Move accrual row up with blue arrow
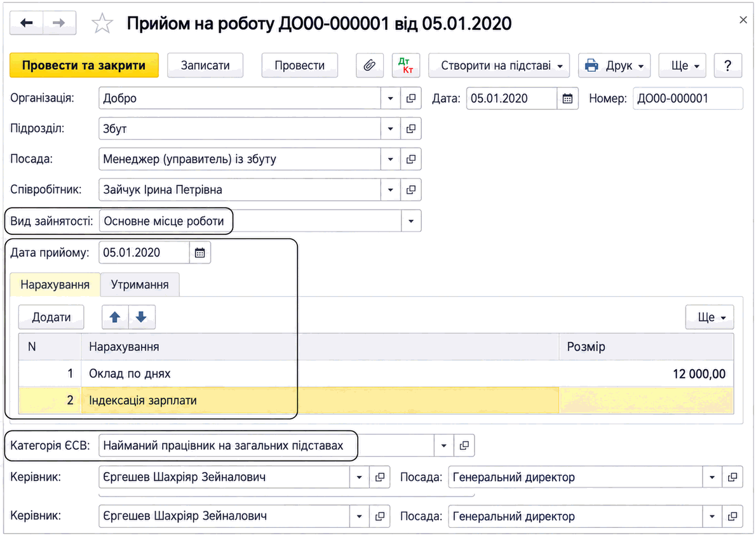756x540 pixels. coord(115,317)
